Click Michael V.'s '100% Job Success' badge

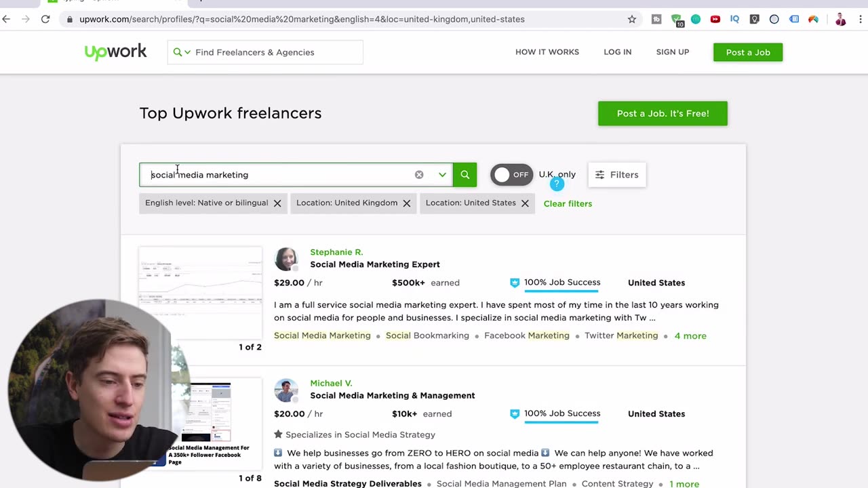pyautogui.click(x=555, y=414)
